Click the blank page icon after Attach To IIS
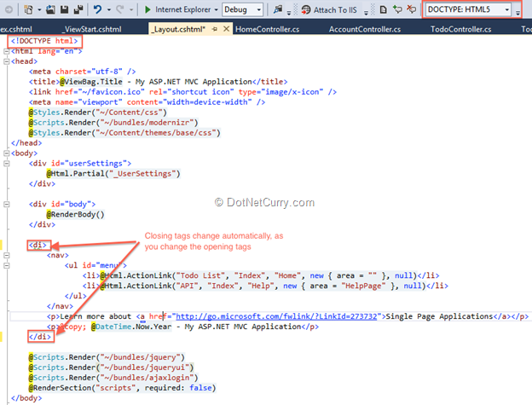The width and height of the screenshot is (532, 405). (x=384, y=9)
